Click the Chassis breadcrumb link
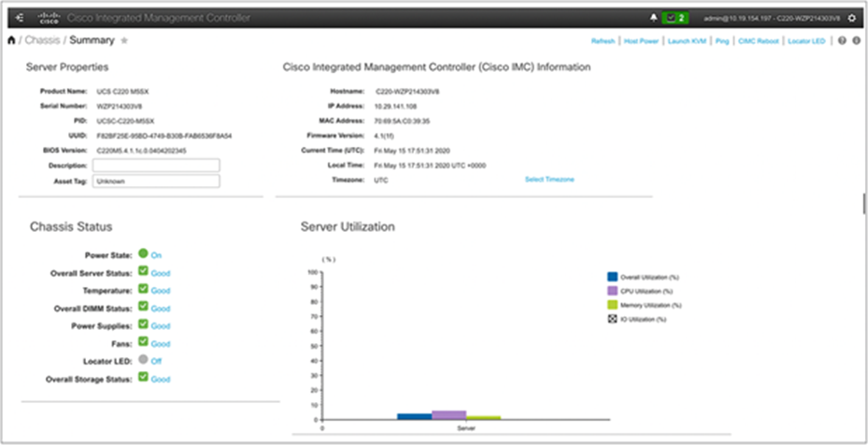Screen dimensions: 868x445 pos(42,40)
